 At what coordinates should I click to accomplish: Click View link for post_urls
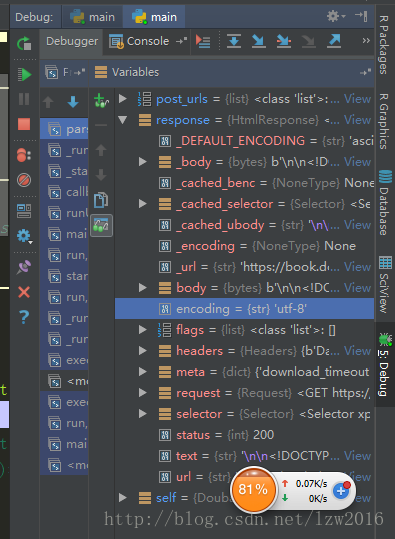click(x=358, y=99)
